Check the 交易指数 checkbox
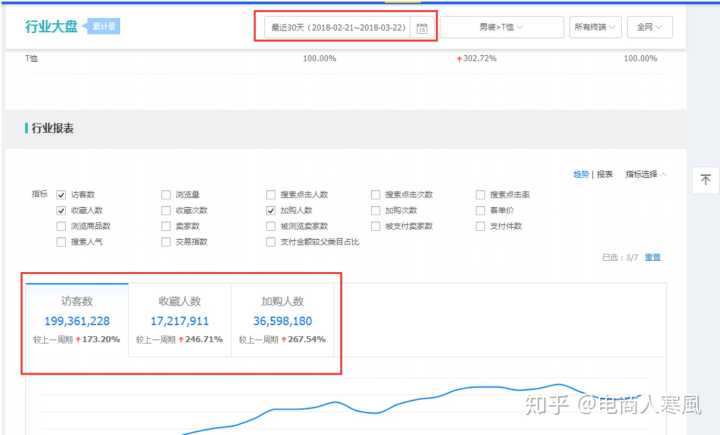The image size is (720, 435). [x=165, y=242]
